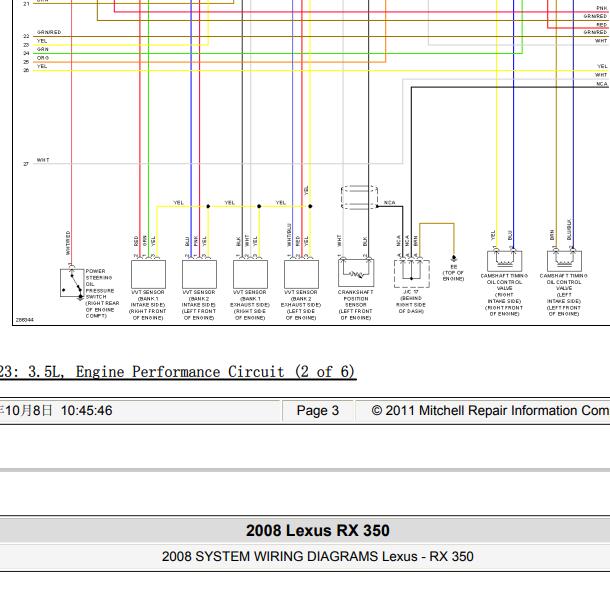
Task: Click the BLU/BLK label above left camshaft valve
Action: (x=569, y=229)
